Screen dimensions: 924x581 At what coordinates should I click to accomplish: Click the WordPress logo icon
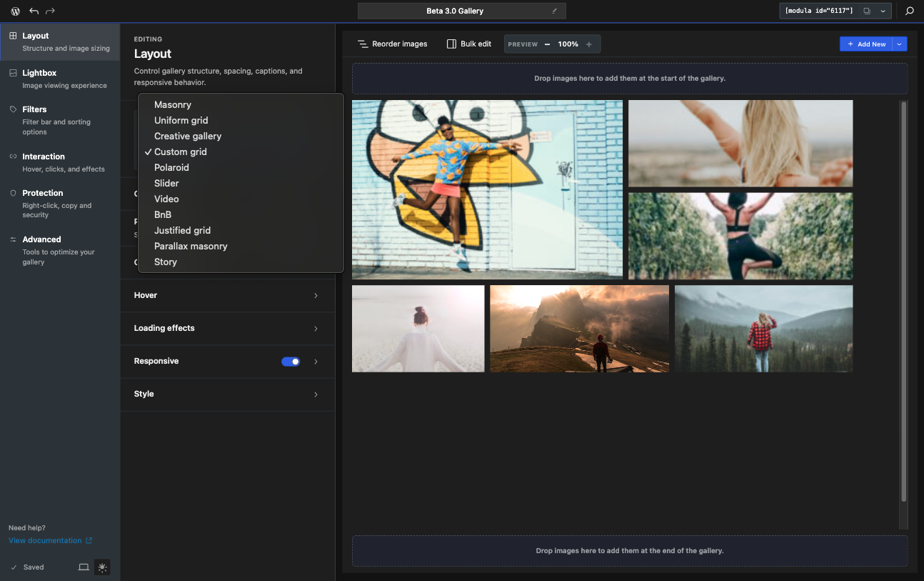(15, 11)
